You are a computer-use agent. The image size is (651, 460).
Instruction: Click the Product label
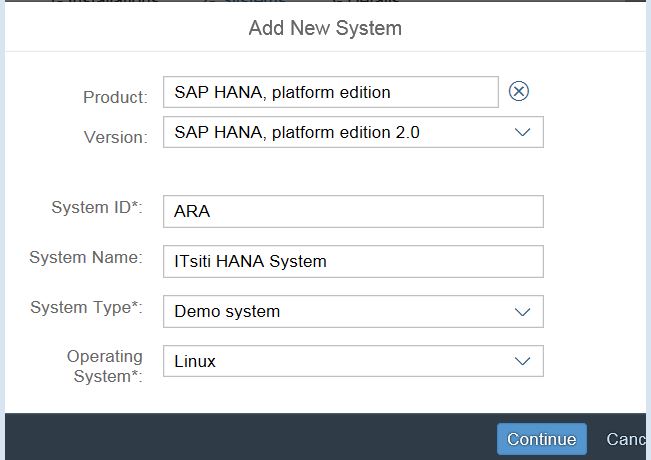pos(115,97)
